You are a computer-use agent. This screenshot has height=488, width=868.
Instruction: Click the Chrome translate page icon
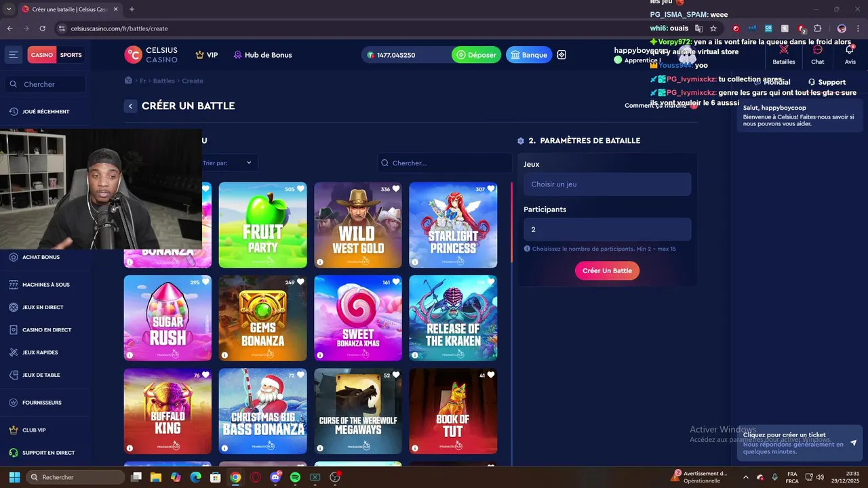[698, 28]
